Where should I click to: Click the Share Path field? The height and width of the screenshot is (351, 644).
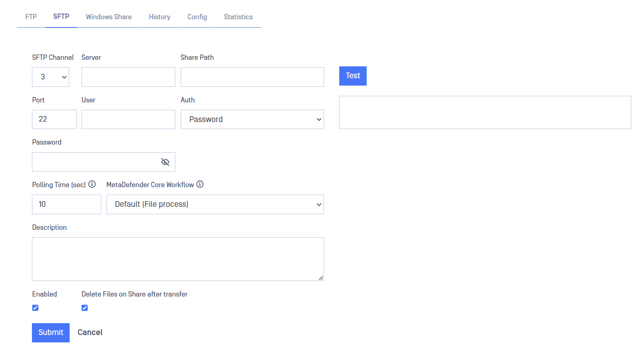[x=252, y=77]
